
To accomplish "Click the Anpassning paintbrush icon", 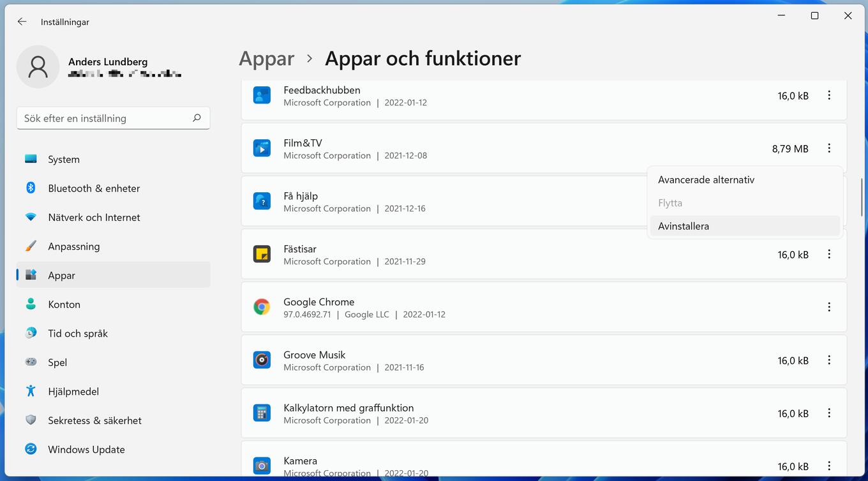I will tap(31, 246).
